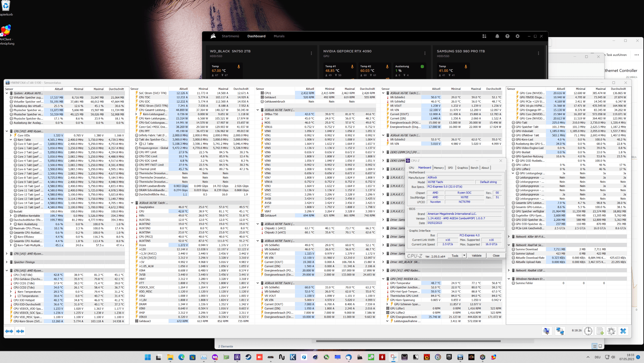Screen dimensions: 644x363
Task: Click the DEU language indicator in tray
Action: [597, 357]
